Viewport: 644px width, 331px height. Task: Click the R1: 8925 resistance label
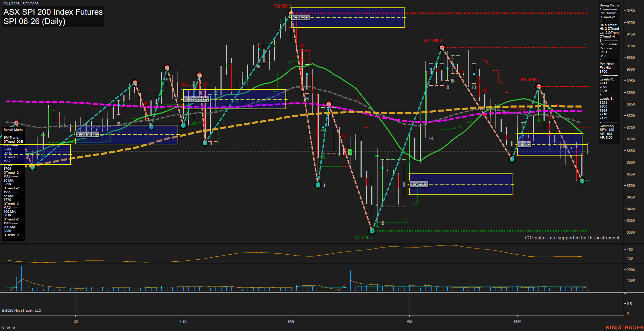click(x=530, y=79)
